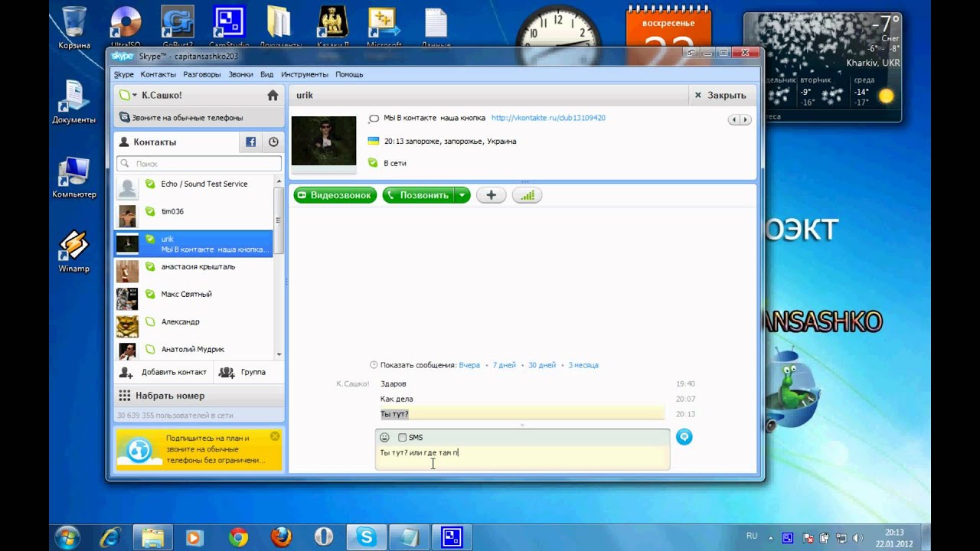Open the Звонки menu

click(240, 74)
